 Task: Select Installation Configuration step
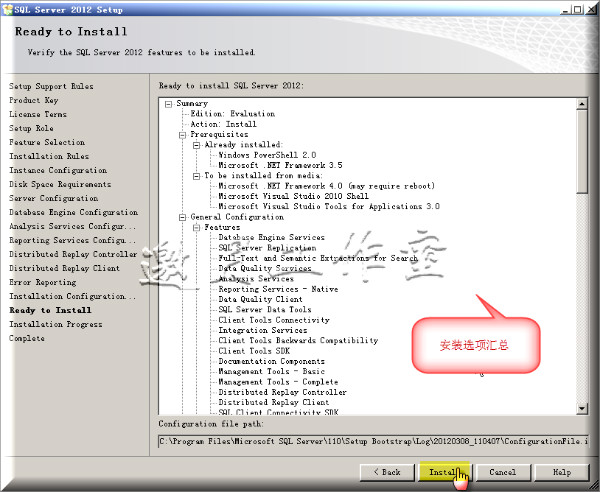(73, 297)
